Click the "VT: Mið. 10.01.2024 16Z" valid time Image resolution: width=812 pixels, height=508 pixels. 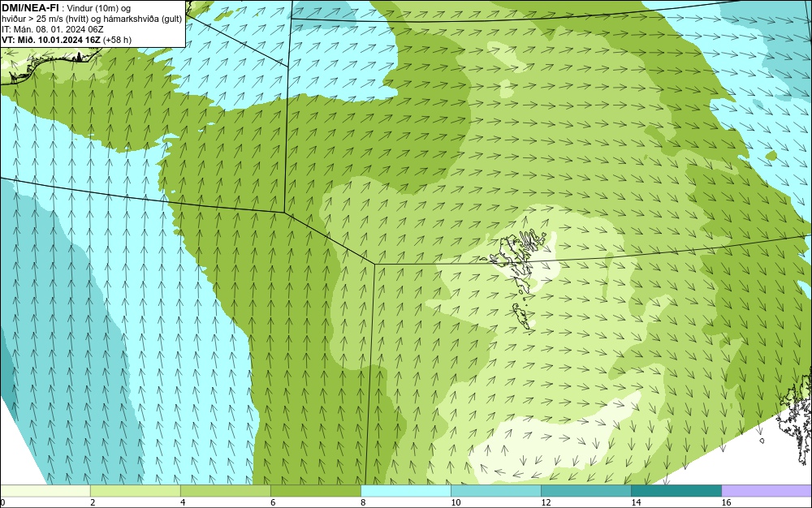(51, 40)
